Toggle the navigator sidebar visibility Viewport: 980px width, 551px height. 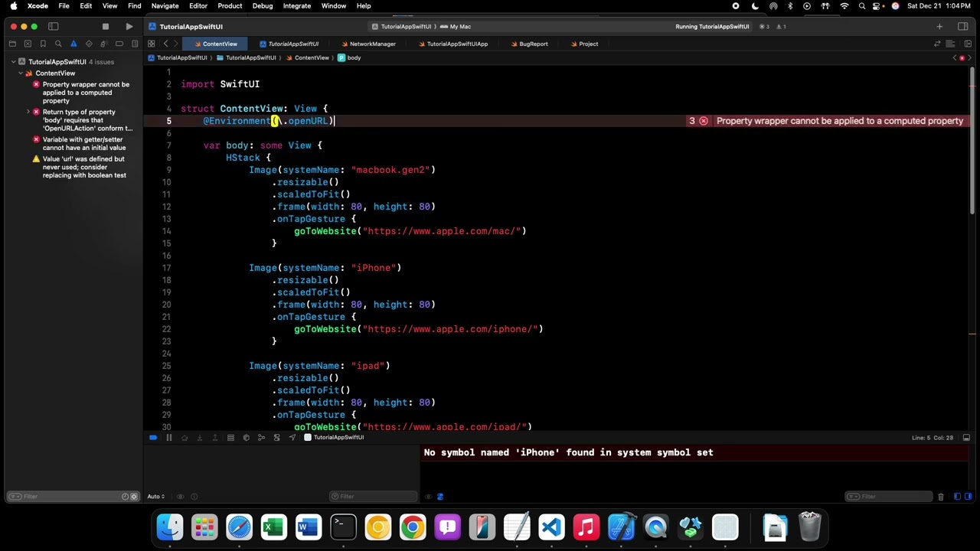(54, 27)
